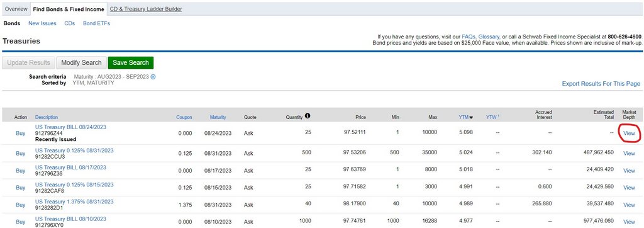The height and width of the screenshot is (228, 644).
Task: Select CUSIP text 91282CCU3
Action: (x=50, y=157)
